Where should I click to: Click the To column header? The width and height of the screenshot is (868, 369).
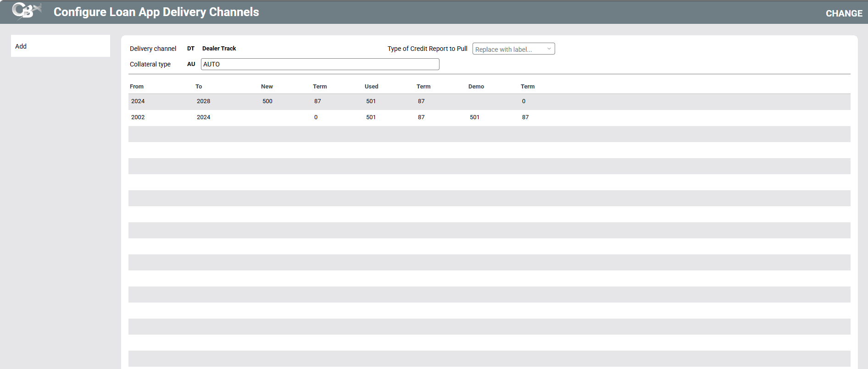point(199,87)
